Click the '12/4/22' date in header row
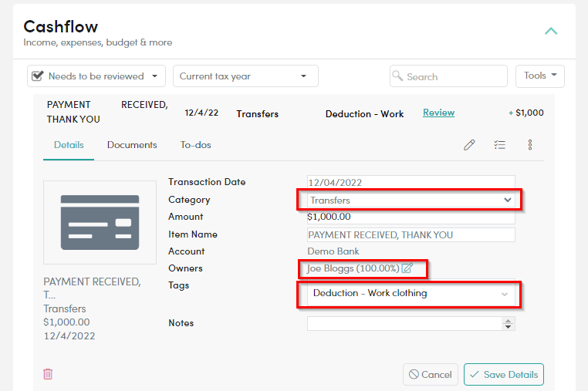This screenshot has width=588, height=391. click(201, 113)
